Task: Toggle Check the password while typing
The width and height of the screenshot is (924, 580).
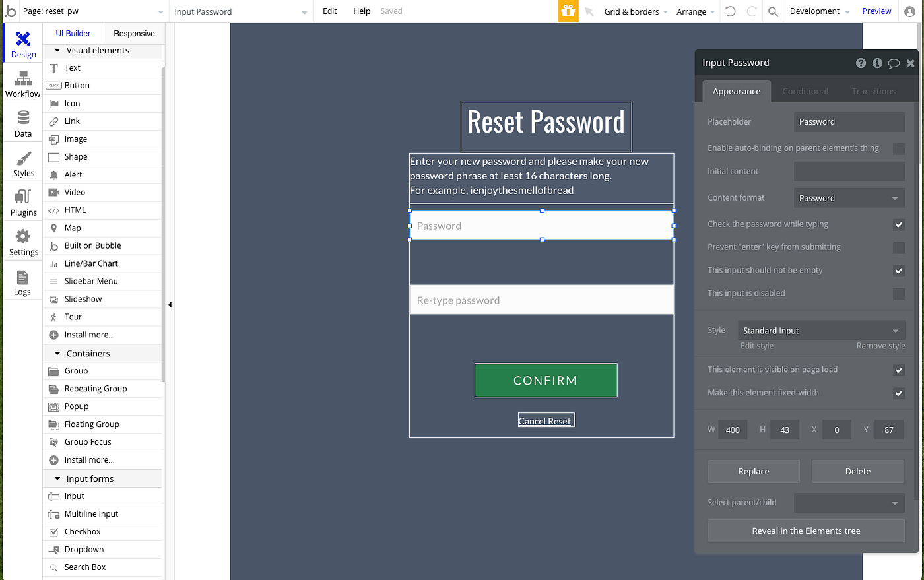Action: click(898, 225)
